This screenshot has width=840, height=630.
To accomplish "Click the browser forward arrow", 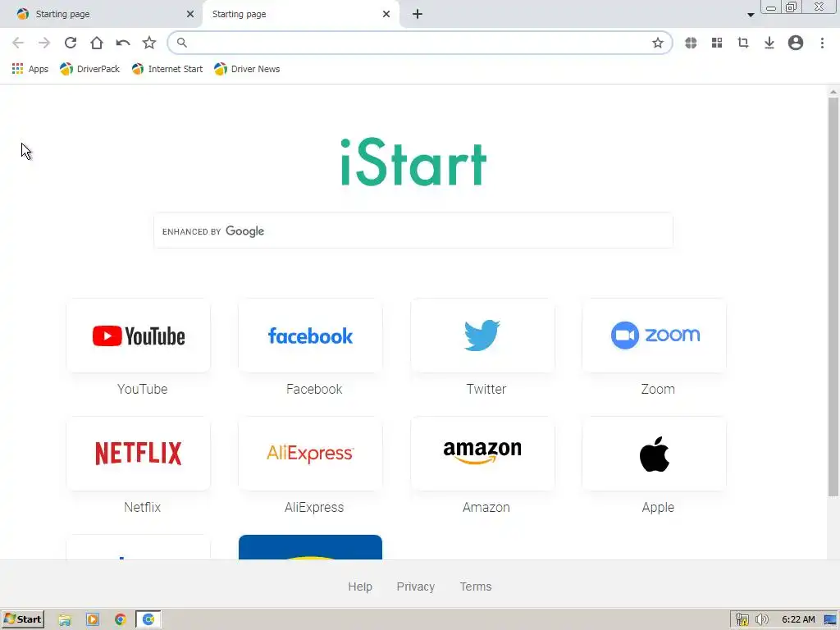I will [x=44, y=43].
